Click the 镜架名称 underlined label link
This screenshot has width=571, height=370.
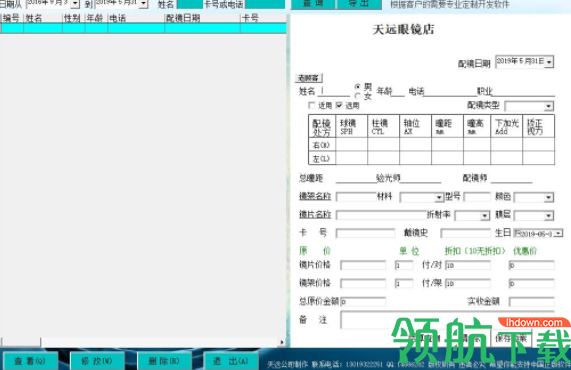pyautogui.click(x=315, y=197)
